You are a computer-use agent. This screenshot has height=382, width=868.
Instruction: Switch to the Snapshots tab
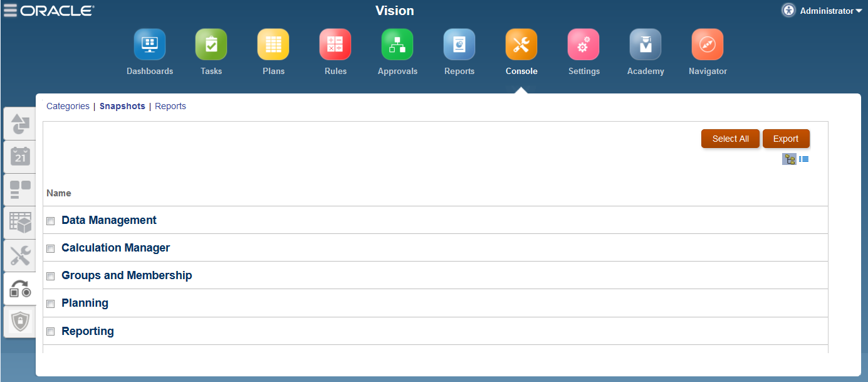122,106
